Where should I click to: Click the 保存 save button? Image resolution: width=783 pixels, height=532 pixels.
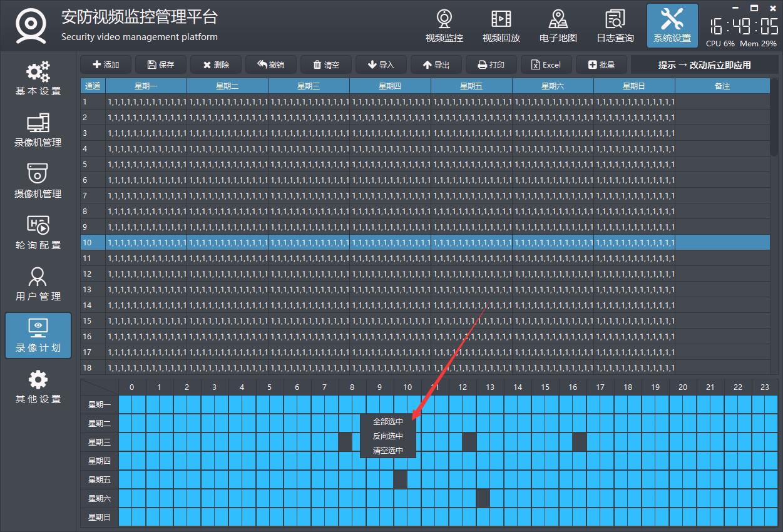tap(161, 65)
